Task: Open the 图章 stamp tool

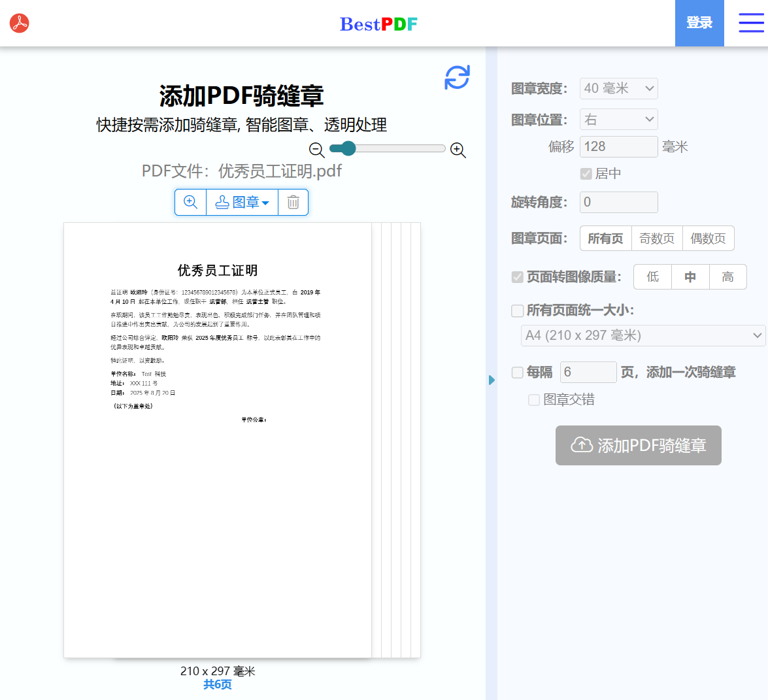Action: [x=241, y=202]
